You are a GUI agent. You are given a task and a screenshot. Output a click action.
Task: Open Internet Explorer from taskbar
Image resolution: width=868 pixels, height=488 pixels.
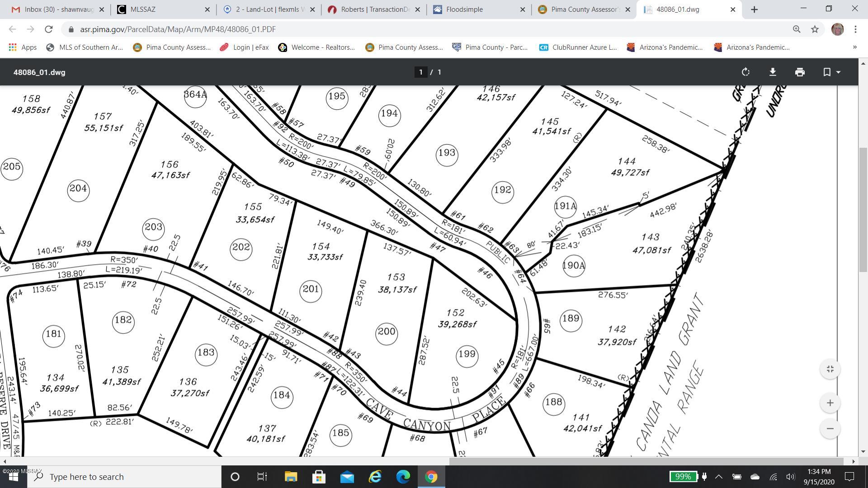(375, 477)
